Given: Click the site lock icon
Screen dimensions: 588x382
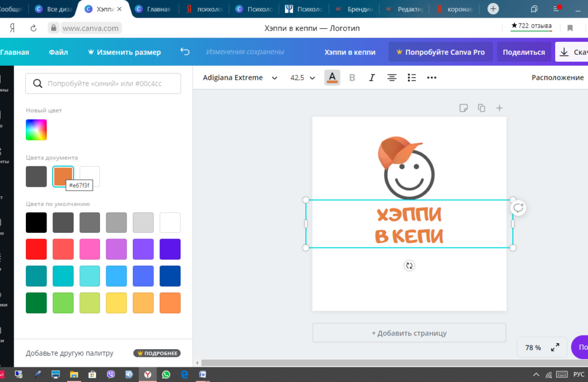Looking at the screenshot, I should 54,28.
